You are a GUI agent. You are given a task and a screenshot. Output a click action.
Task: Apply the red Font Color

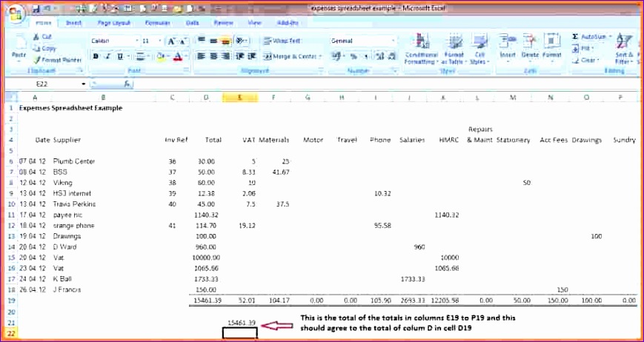click(178, 56)
